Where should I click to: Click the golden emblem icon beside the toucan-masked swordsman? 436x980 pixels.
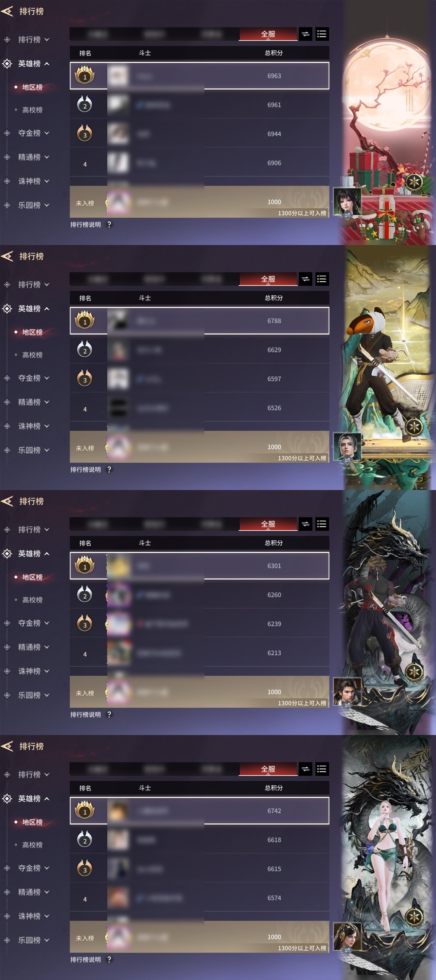tap(414, 427)
